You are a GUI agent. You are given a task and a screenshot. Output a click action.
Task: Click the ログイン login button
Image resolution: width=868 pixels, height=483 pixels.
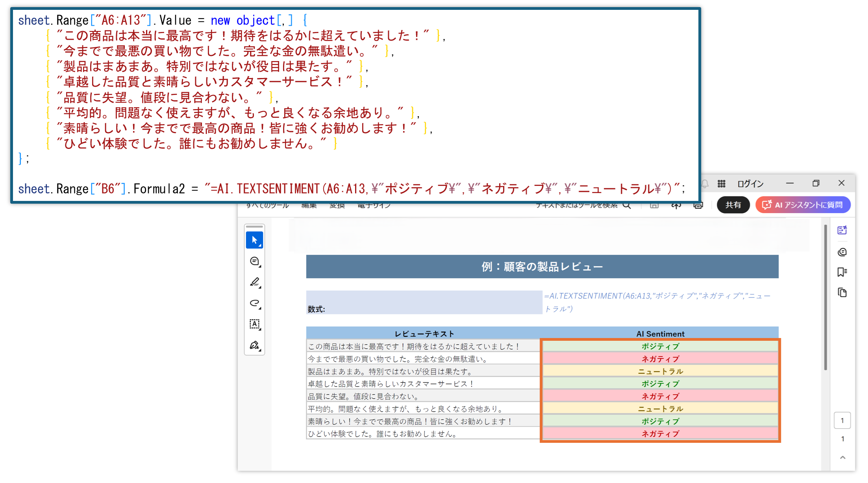(x=750, y=184)
